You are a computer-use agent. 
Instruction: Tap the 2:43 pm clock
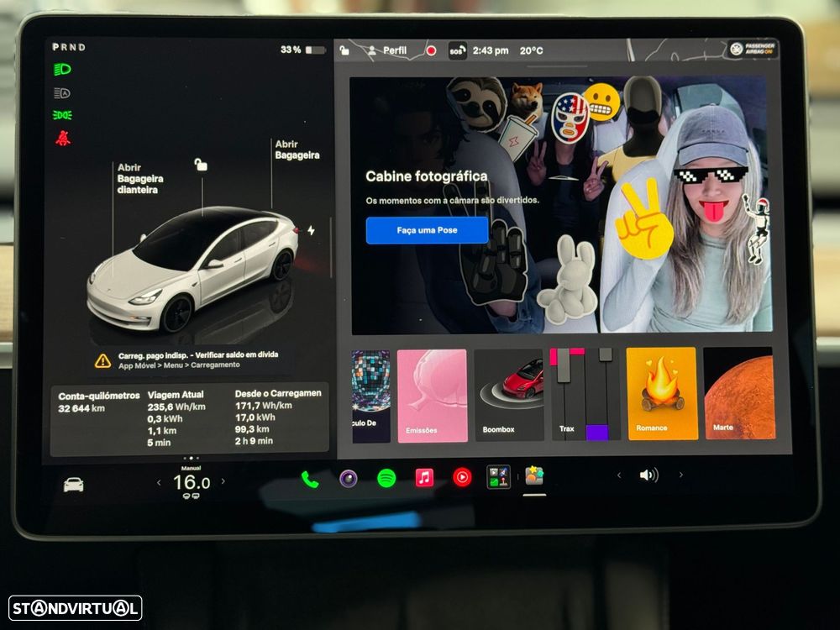491,51
